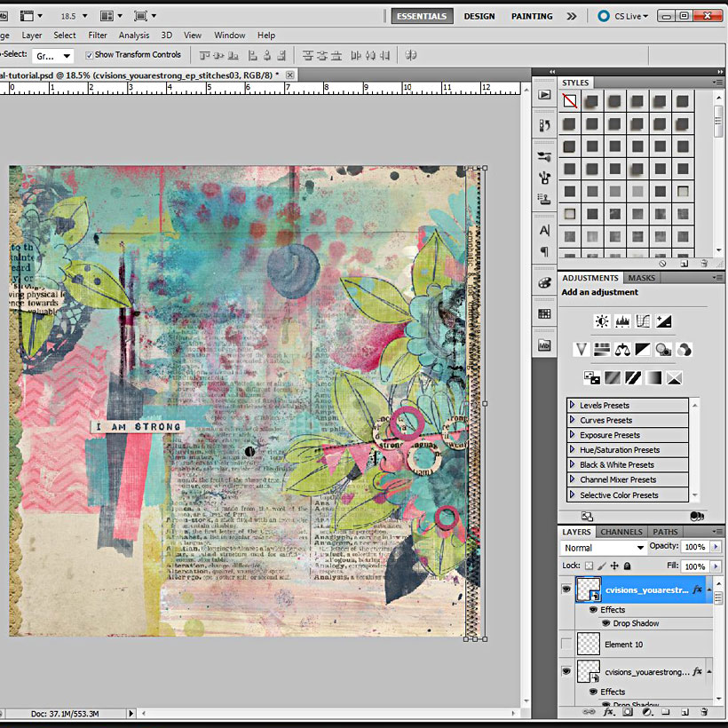Uncheck Show Transform Controls

[x=88, y=55]
